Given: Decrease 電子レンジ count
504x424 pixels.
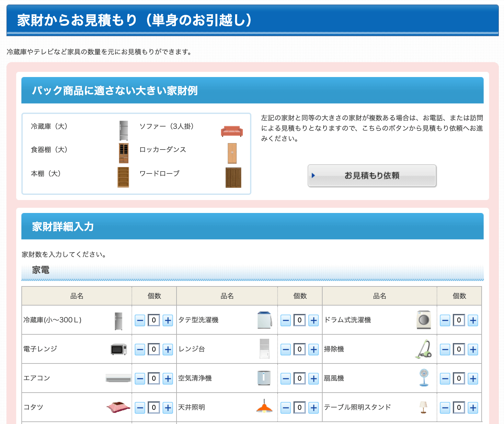Looking at the screenshot, I should point(140,350).
